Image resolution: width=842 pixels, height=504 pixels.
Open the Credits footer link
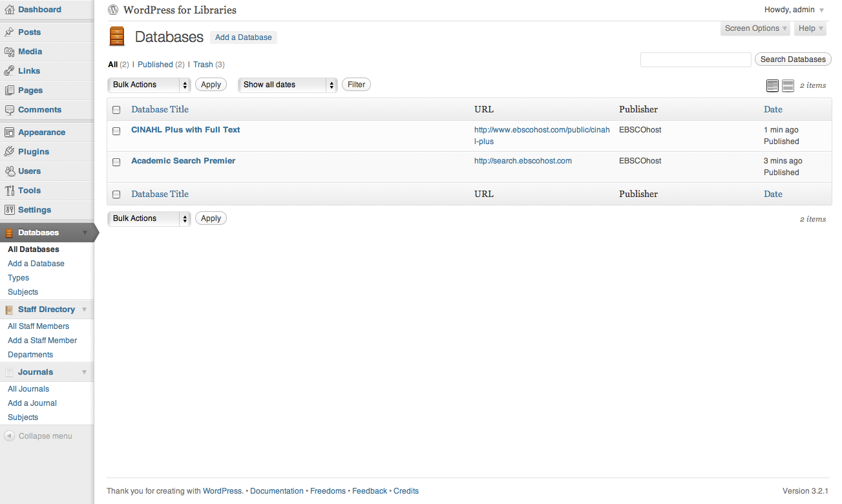click(x=406, y=491)
